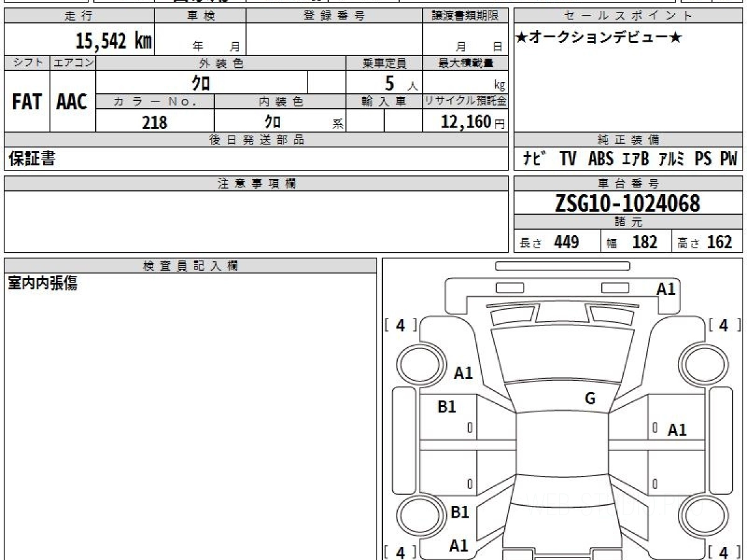Click the カラーNo. header
The width and height of the screenshot is (747, 560).
(155, 101)
